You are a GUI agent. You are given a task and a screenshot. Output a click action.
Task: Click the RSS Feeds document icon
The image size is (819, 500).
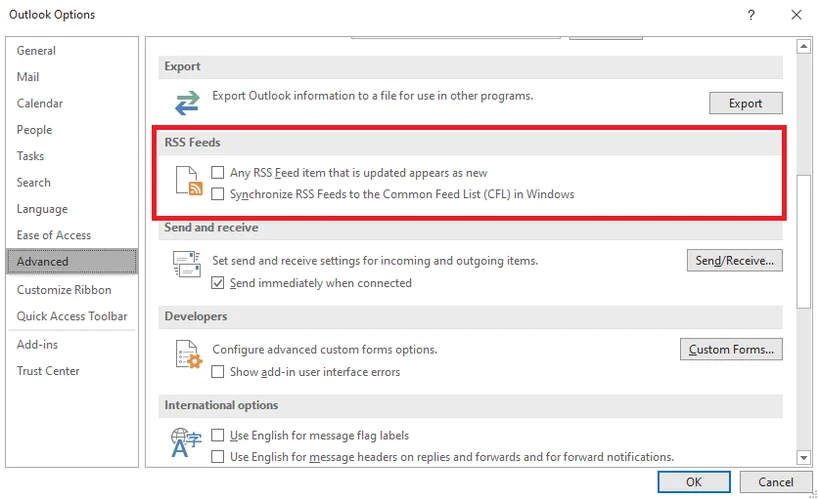pos(190,181)
